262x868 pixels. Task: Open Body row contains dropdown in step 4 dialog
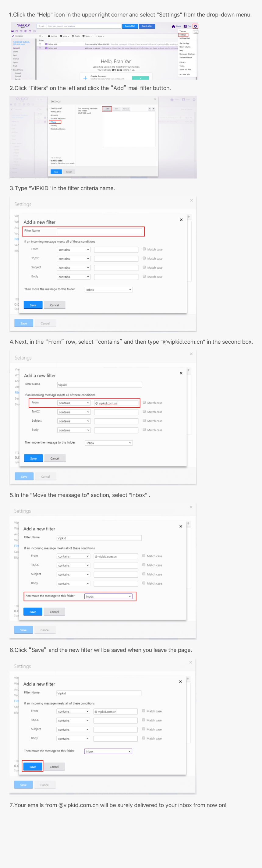[x=74, y=430]
